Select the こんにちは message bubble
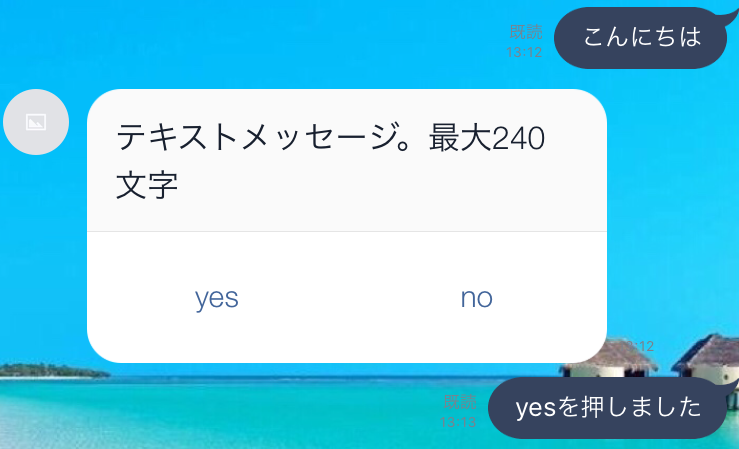This screenshot has height=449, width=739. (641, 38)
